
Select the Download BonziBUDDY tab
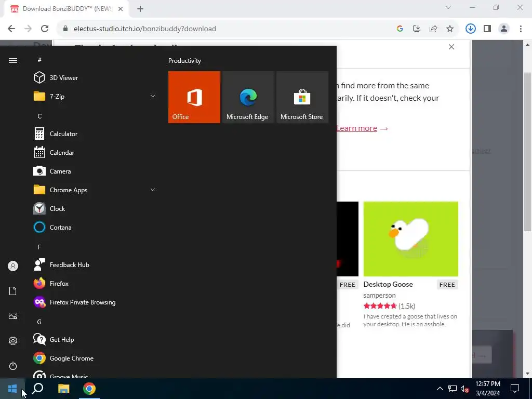[66, 9]
